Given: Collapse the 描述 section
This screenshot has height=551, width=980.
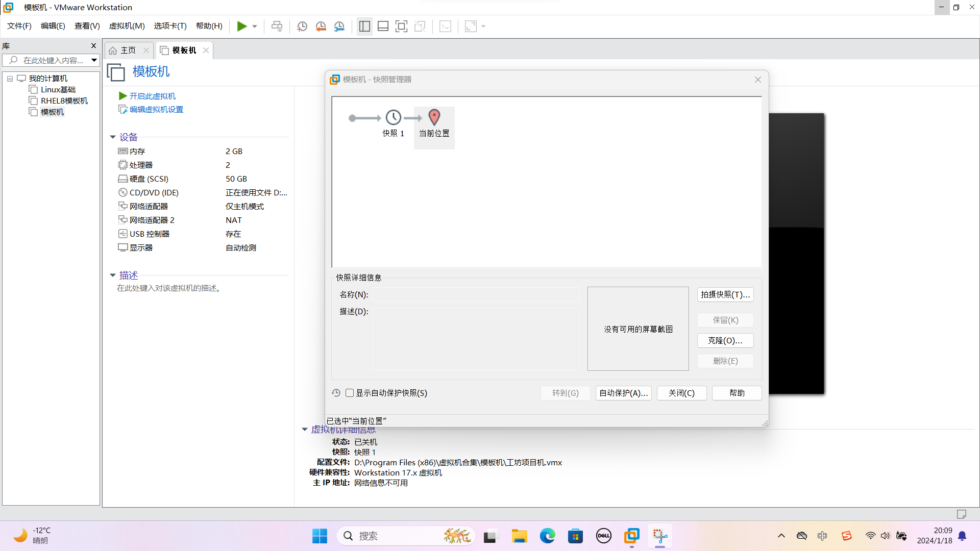Looking at the screenshot, I should [113, 275].
